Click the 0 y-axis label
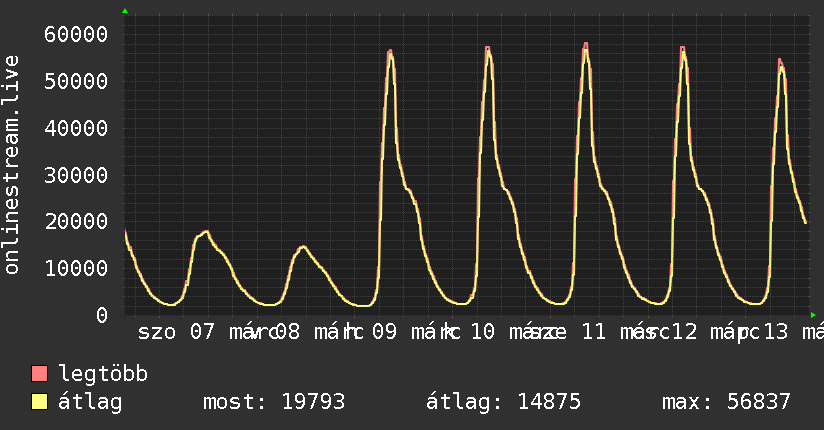 pyautogui.click(x=102, y=315)
